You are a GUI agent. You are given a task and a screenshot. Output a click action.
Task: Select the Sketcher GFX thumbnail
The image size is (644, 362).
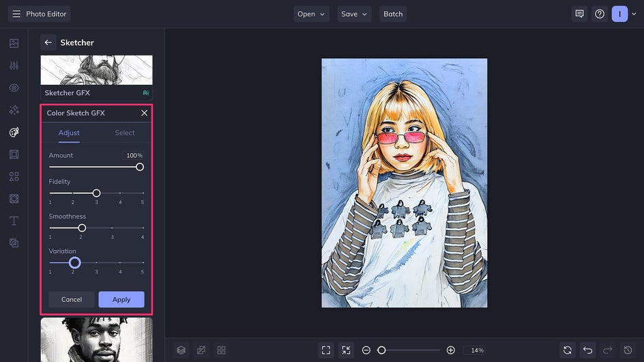96,78
